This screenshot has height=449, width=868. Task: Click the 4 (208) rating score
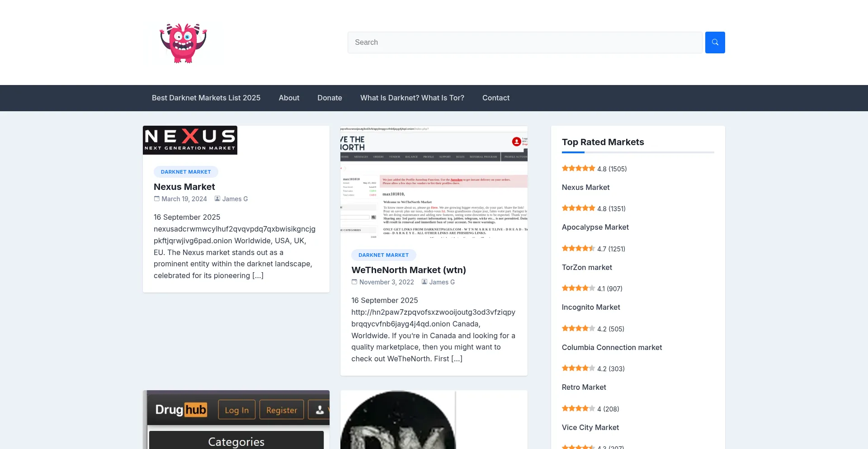(608, 409)
